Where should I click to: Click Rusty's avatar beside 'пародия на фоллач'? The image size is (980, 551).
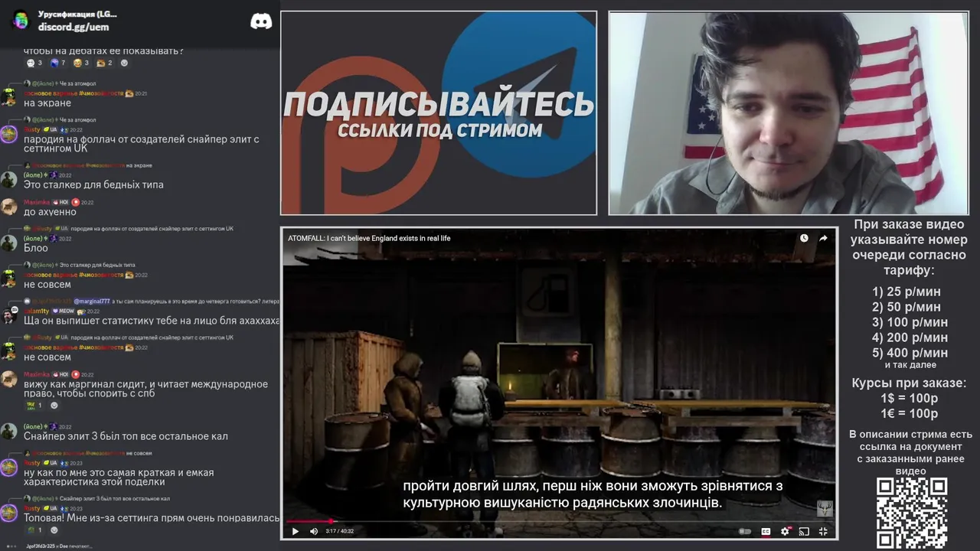pos(8,135)
